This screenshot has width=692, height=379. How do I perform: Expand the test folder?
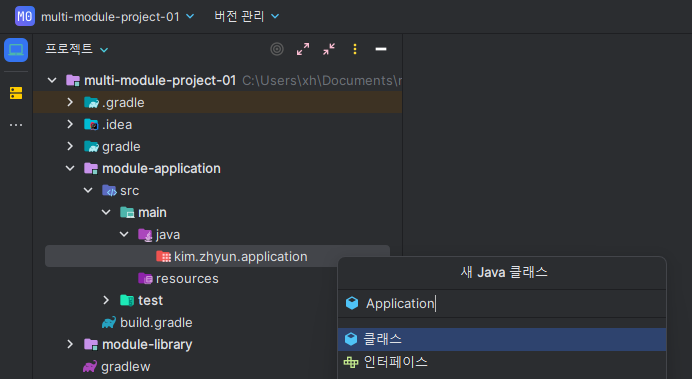point(106,300)
